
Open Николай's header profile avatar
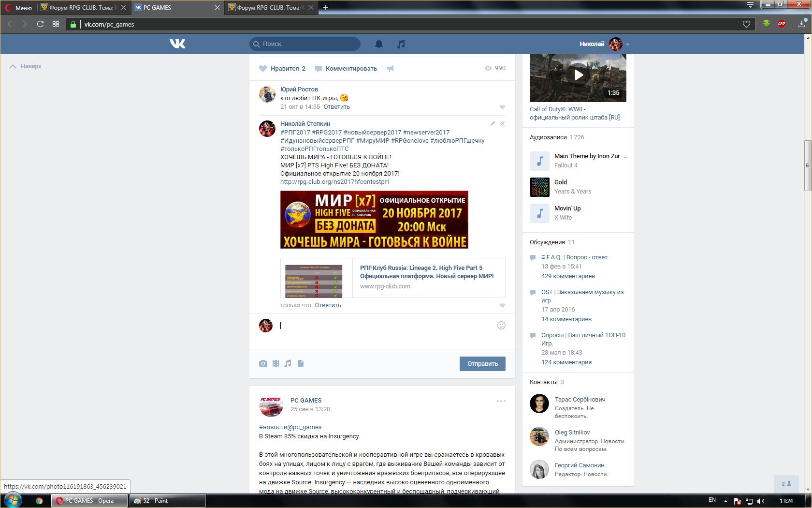[x=616, y=44]
